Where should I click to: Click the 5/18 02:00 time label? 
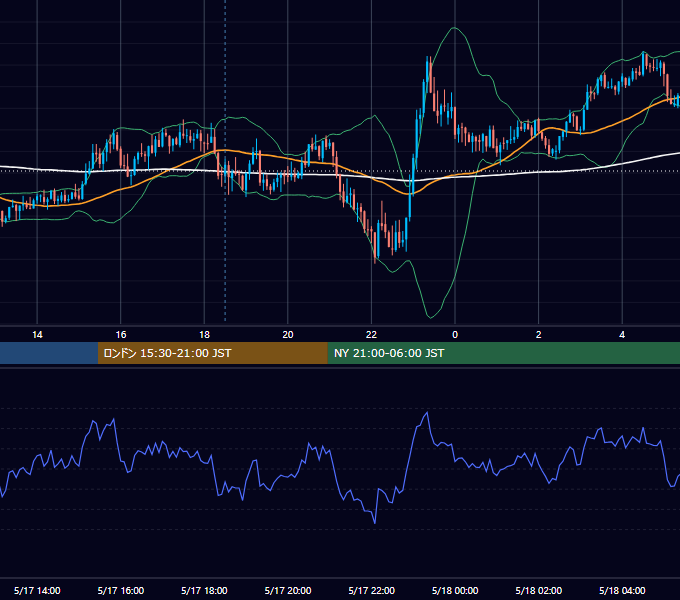coord(539,590)
